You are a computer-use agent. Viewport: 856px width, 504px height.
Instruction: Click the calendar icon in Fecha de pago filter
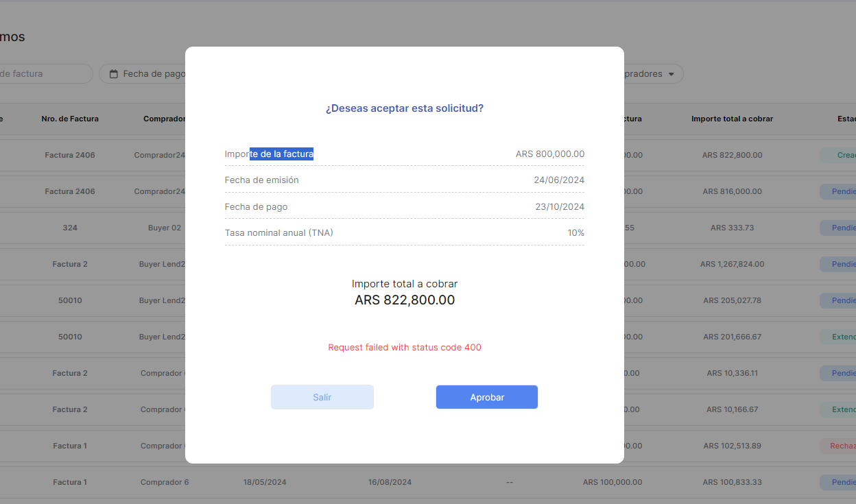[114, 74]
